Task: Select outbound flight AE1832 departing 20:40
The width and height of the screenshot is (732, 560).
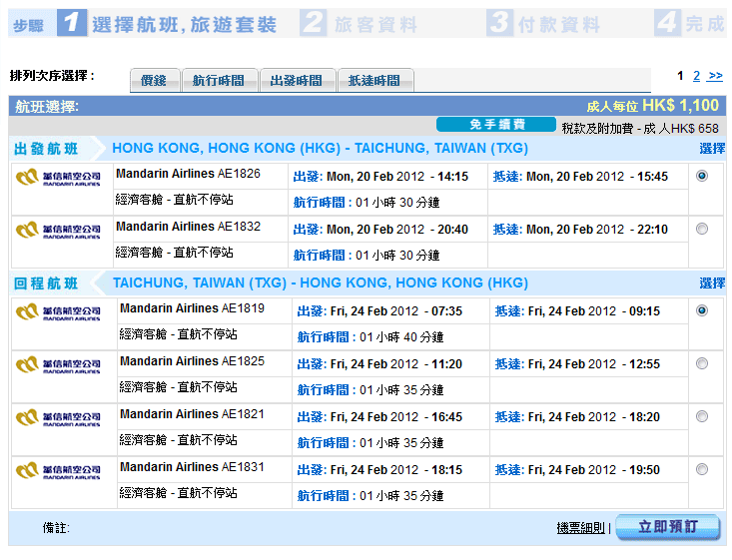Action: (x=702, y=229)
